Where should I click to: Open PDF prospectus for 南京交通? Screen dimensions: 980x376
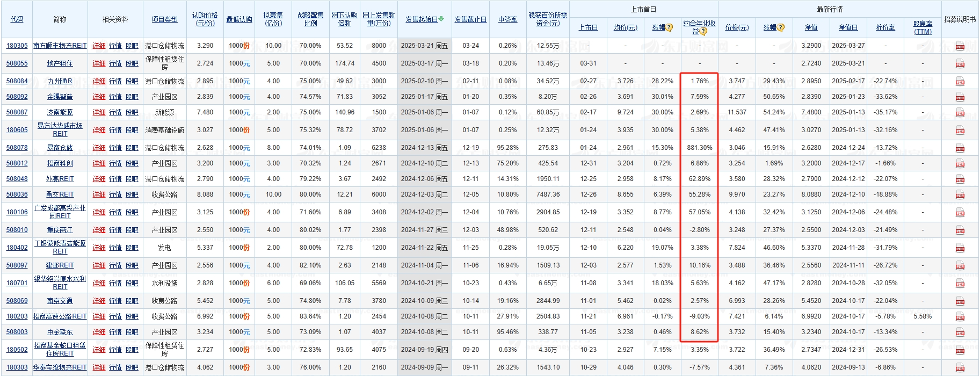click(960, 301)
